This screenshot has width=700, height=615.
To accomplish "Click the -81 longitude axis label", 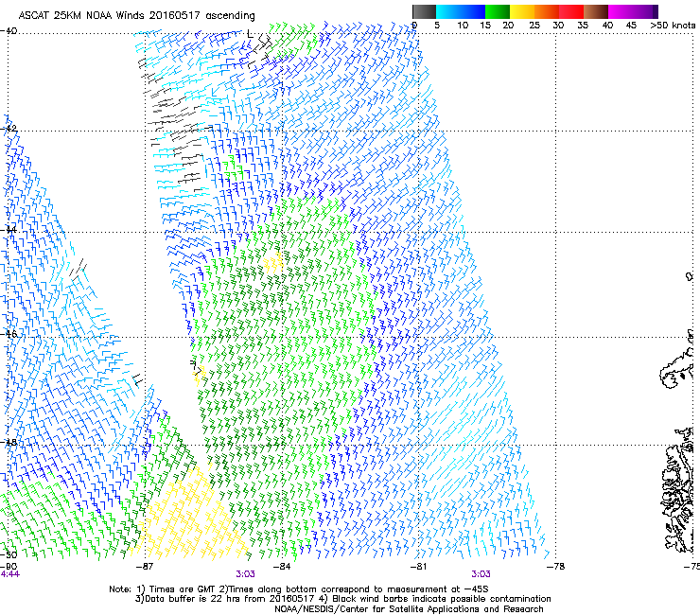I will pyautogui.click(x=418, y=567).
